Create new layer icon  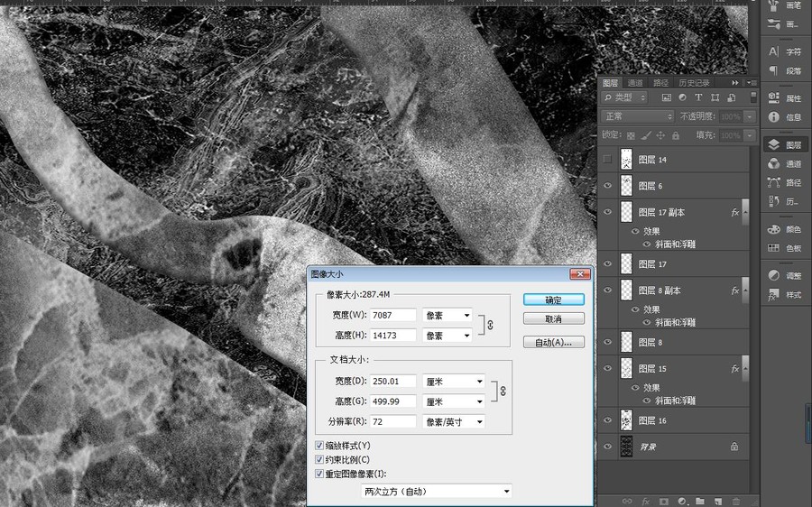[718, 501]
